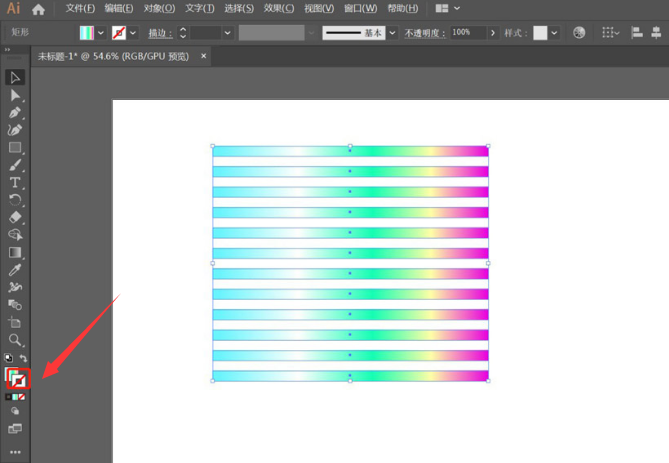Click the 描边 stroke label link

(160, 33)
